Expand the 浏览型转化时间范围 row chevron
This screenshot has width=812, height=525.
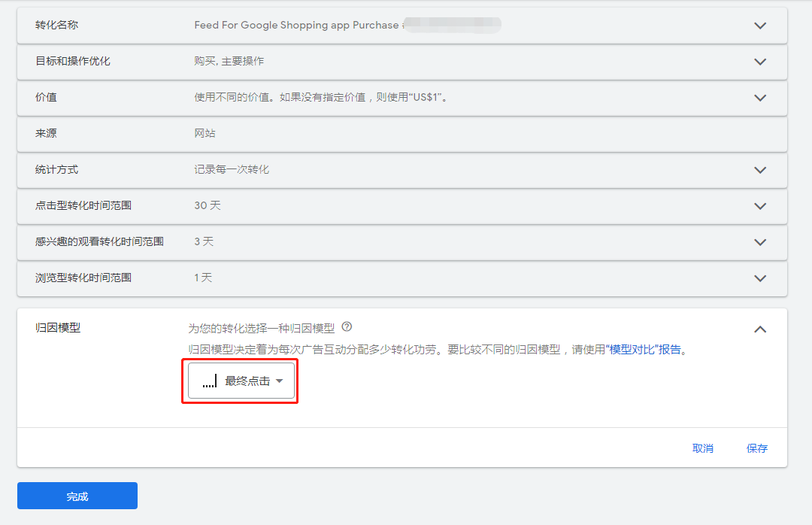[759, 278]
